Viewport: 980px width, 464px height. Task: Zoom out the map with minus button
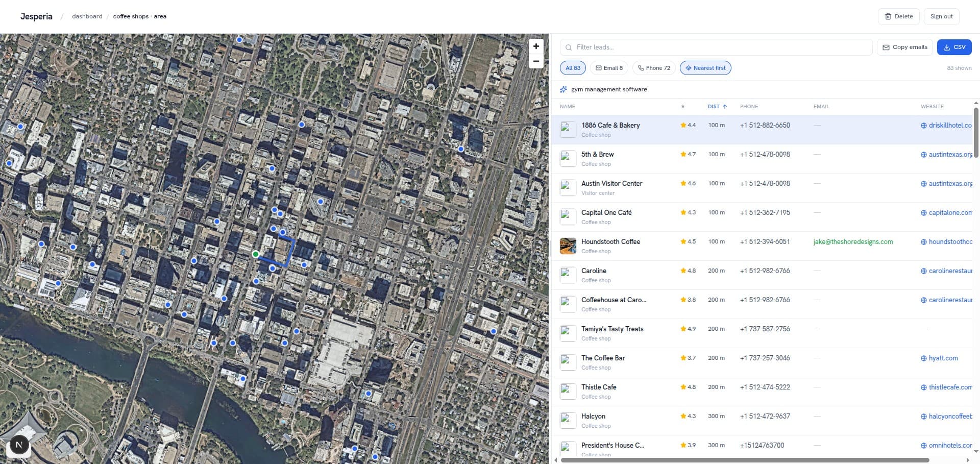tap(536, 61)
